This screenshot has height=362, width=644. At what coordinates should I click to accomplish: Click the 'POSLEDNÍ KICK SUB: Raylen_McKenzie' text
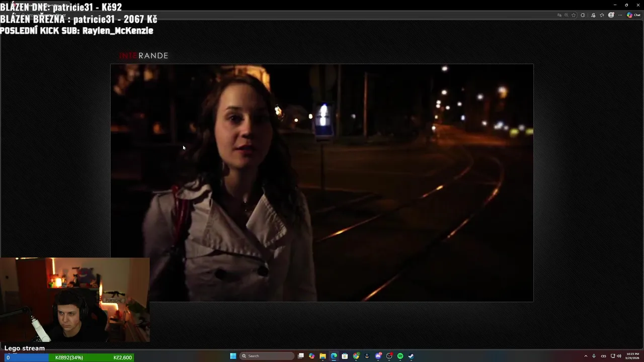coord(76,30)
